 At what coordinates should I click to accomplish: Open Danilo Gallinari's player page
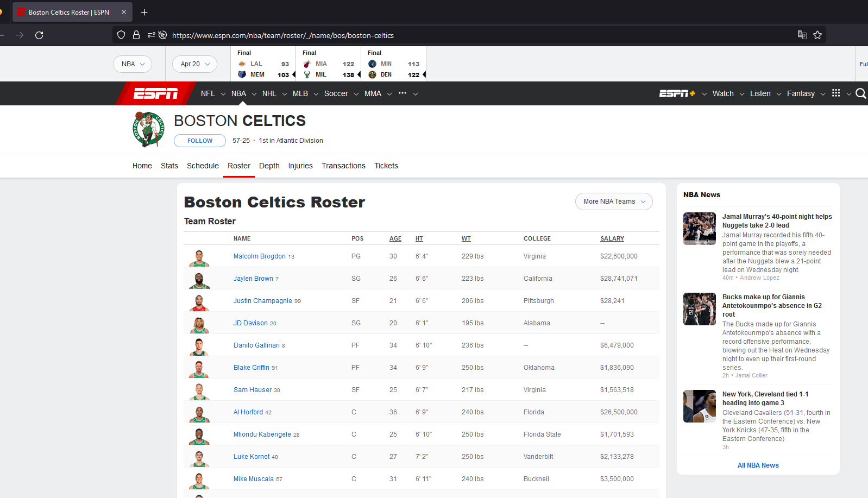256,345
